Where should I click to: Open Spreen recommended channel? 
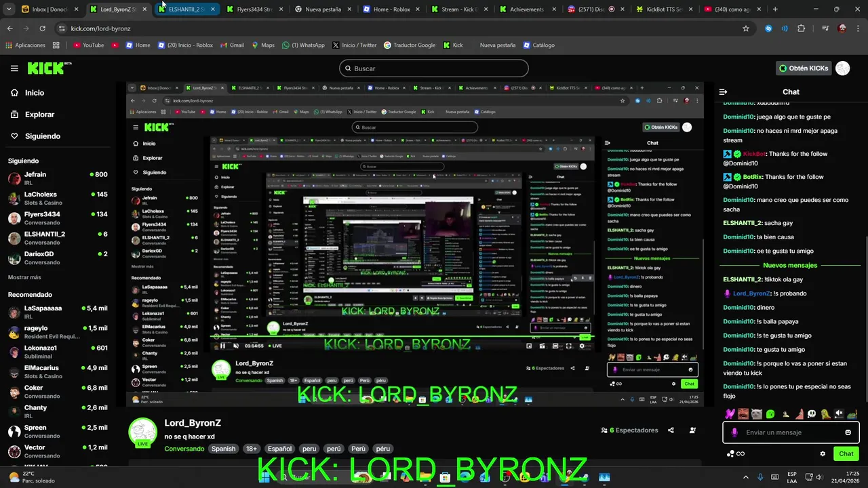pos(58,432)
